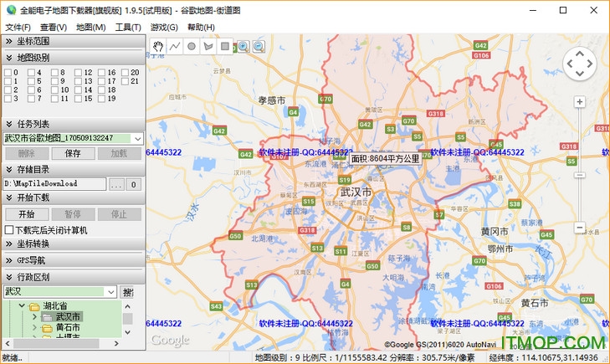The width and height of the screenshot is (610, 364).
Task: Select the polyline drawing tool
Action: coord(175,46)
